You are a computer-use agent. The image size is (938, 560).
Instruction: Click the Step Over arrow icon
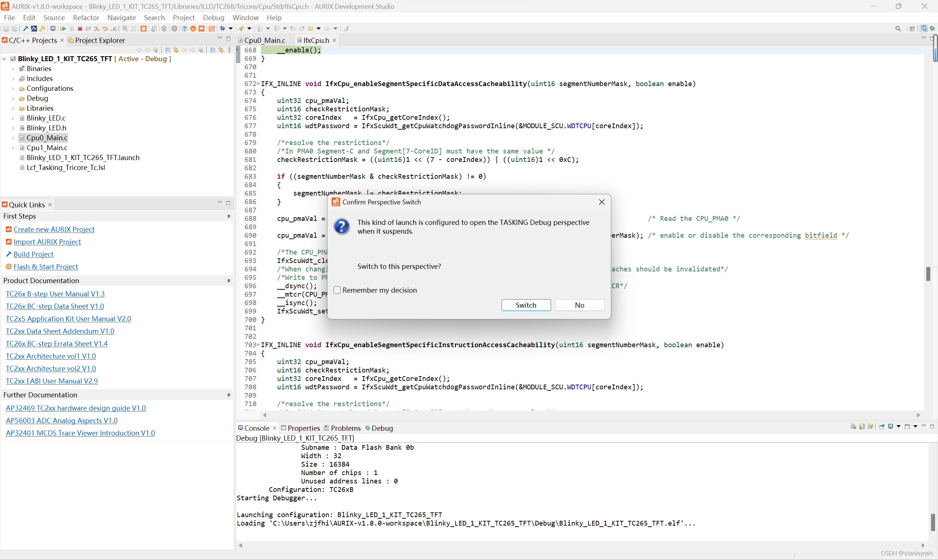(x=105, y=29)
